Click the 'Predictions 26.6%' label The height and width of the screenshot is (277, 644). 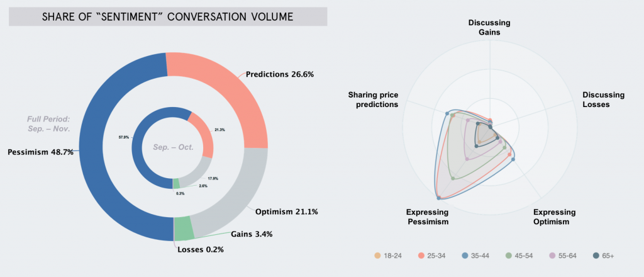click(x=280, y=74)
